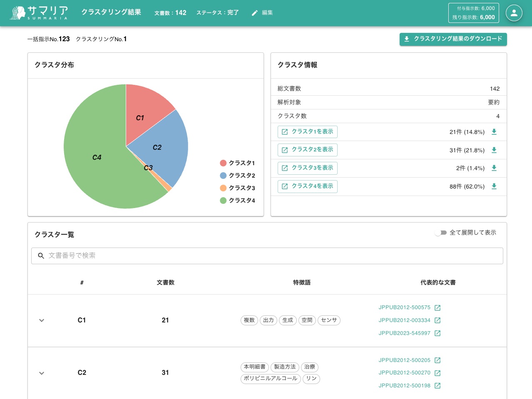
Task: Expand the C1 cluster row chevron
Action: tap(42, 320)
